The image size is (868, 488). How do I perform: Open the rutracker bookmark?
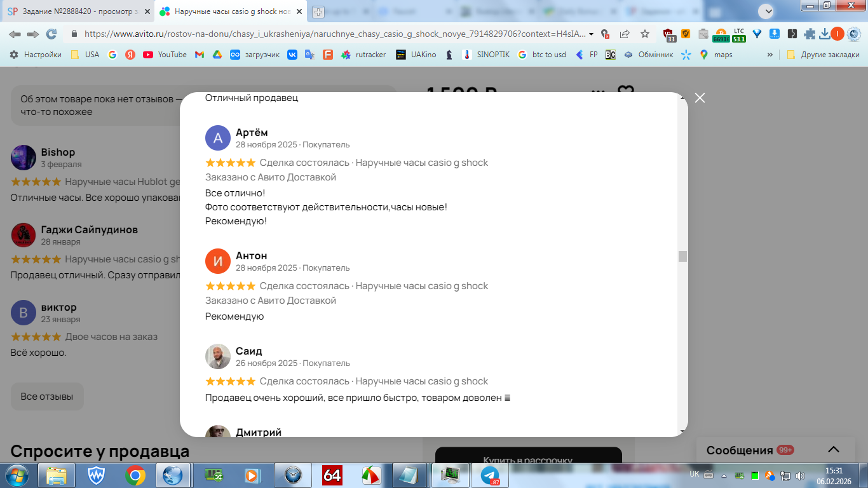(x=363, y=55)
